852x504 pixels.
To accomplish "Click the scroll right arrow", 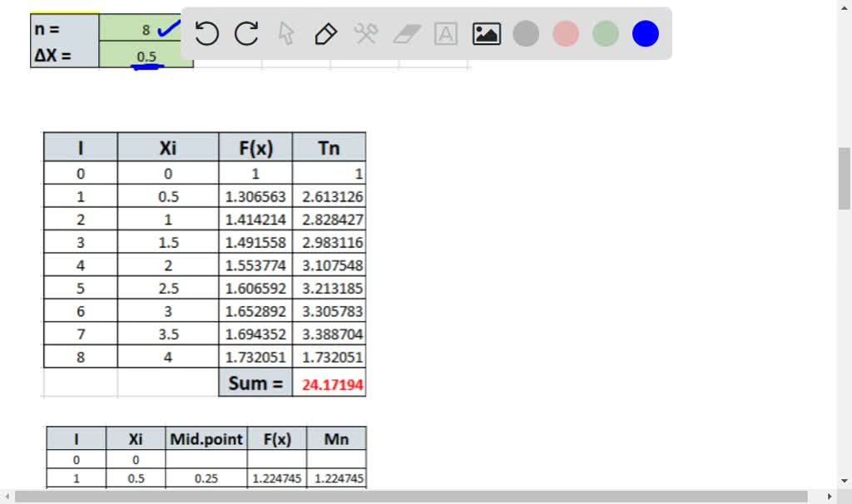I will click(830, 497).
